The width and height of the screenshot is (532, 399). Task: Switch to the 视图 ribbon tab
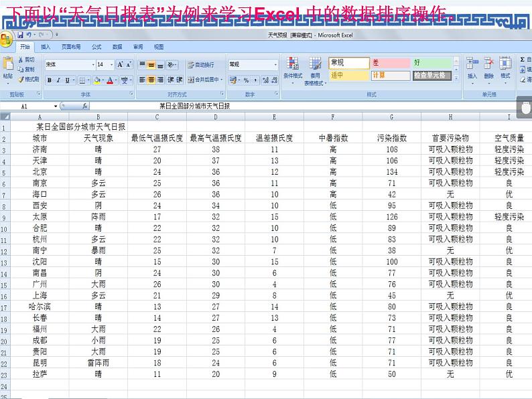(159, 47)
